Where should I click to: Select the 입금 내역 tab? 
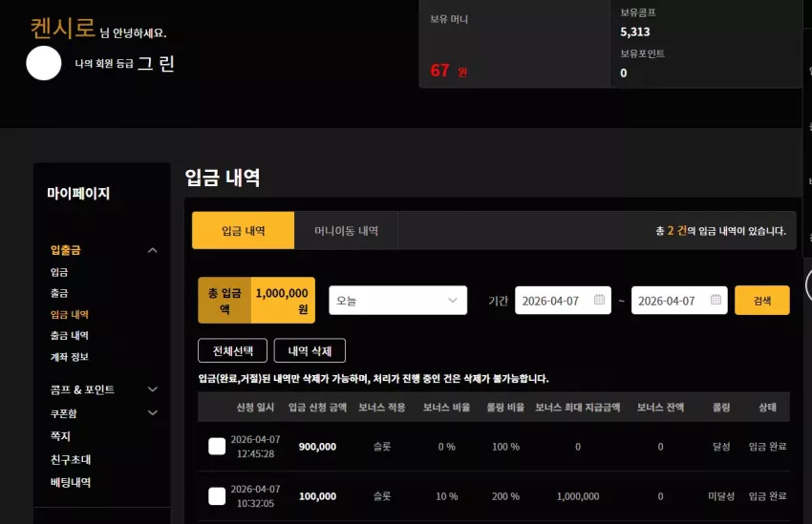[x=243, y=231]
